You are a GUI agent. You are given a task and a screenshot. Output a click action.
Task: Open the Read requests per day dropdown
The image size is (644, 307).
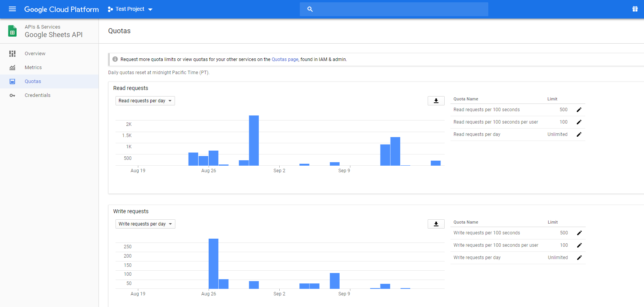(145, 101)
